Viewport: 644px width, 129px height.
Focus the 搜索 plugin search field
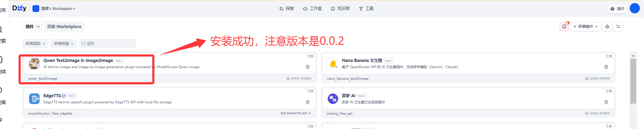coord(108,43)
